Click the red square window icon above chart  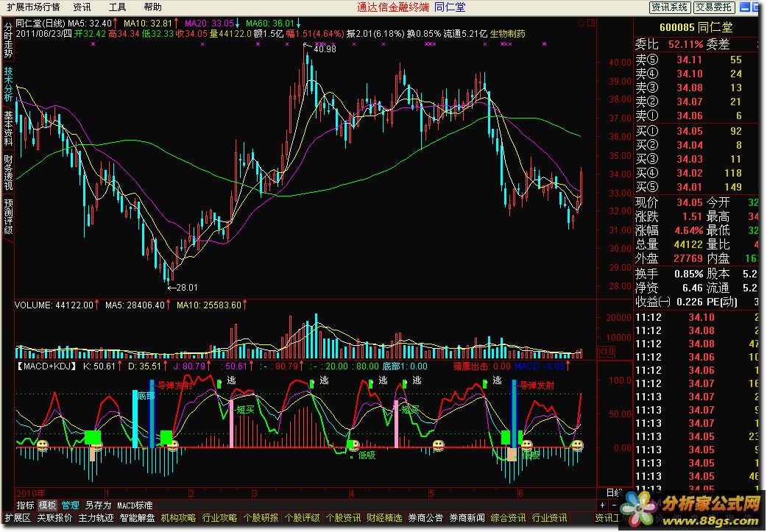point(591,23)
